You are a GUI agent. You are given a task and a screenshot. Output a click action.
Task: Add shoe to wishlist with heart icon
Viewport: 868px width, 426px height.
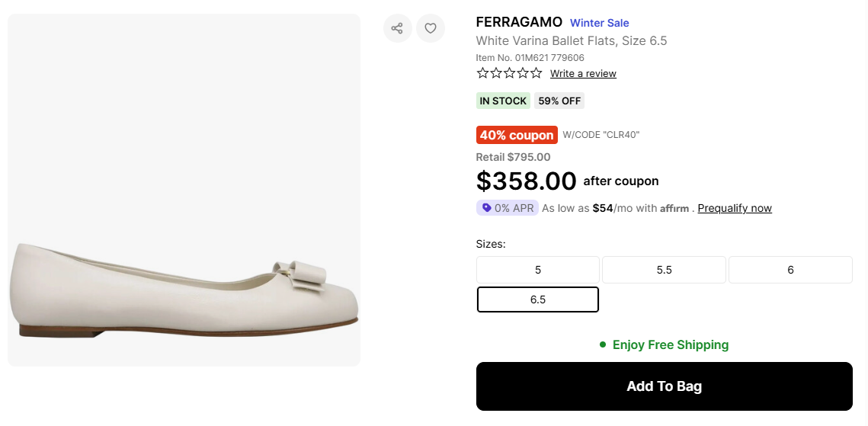(431, 28)
